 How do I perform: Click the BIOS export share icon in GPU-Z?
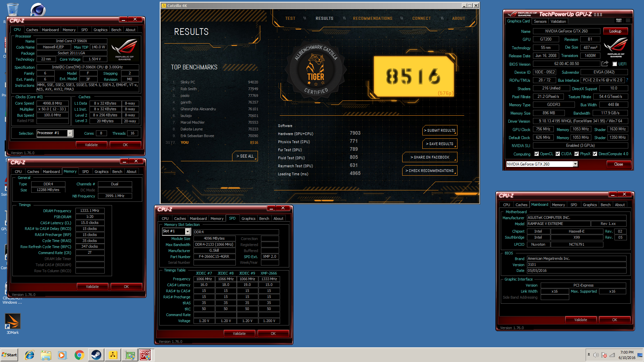tap(605, 64)
